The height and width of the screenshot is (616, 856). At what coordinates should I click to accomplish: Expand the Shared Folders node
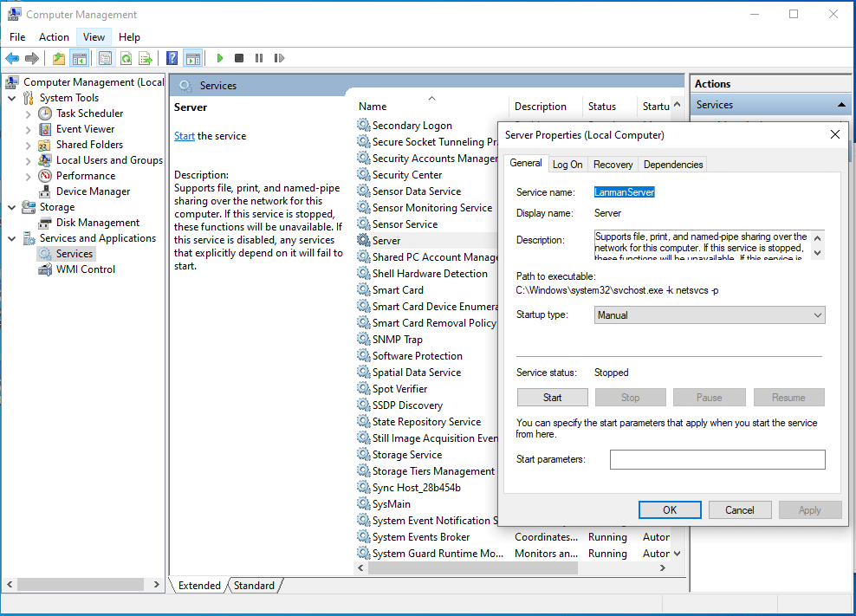[x=29, y=146]
